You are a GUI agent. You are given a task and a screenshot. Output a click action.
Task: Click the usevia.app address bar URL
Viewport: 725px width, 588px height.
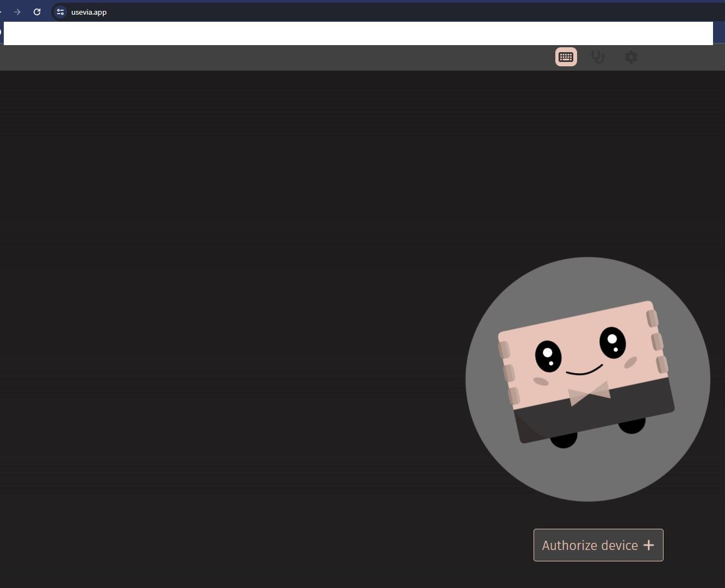tap(89, 12)
